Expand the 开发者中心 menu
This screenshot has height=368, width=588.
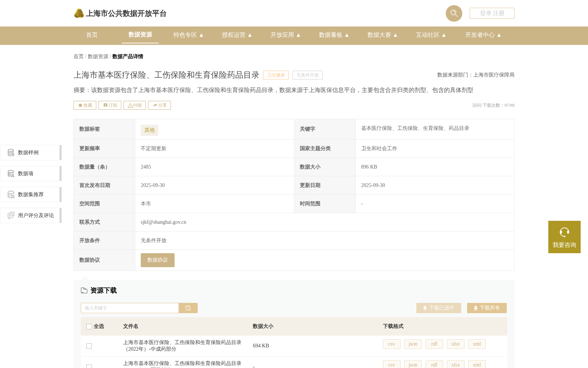(483, 35)
